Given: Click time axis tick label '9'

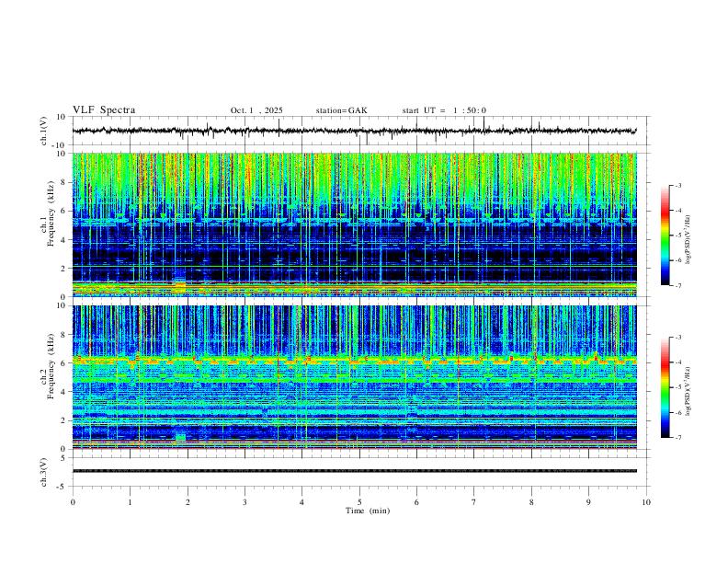Looking at the screenshot, I should coord(588,502).
